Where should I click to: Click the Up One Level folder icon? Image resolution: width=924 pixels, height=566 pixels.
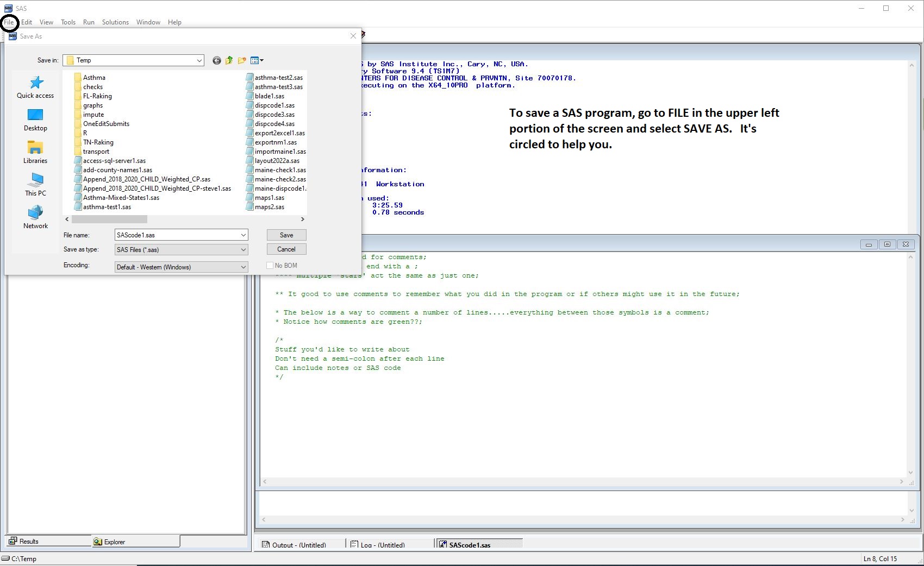[x=229, y=60]
